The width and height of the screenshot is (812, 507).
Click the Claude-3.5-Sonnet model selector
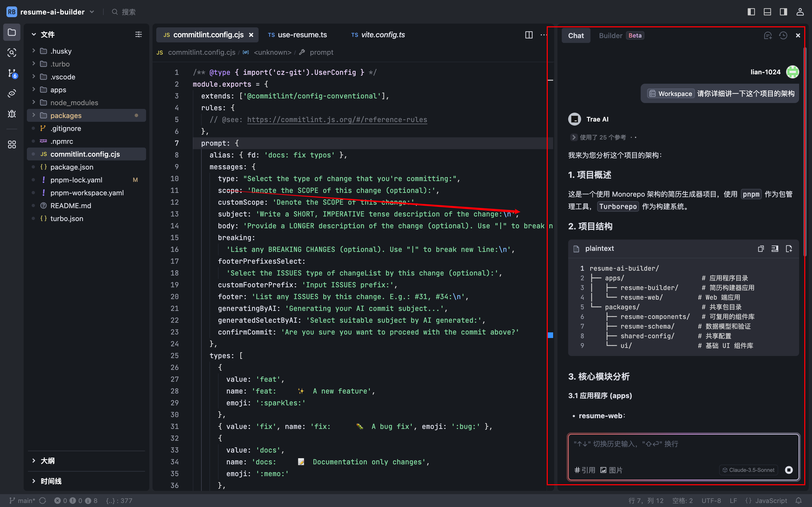749,470
